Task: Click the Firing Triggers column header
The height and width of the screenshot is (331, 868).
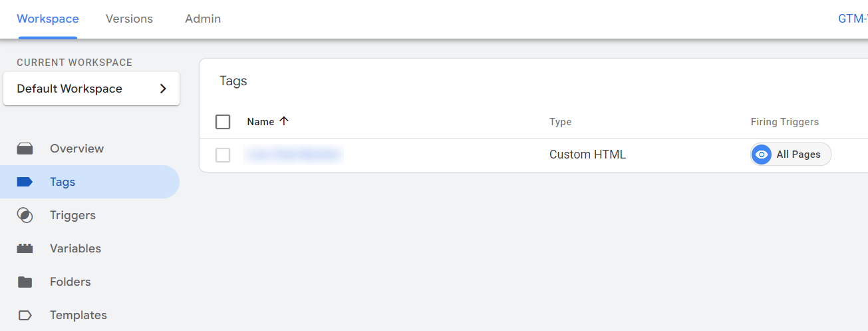Action: (784, 122)
